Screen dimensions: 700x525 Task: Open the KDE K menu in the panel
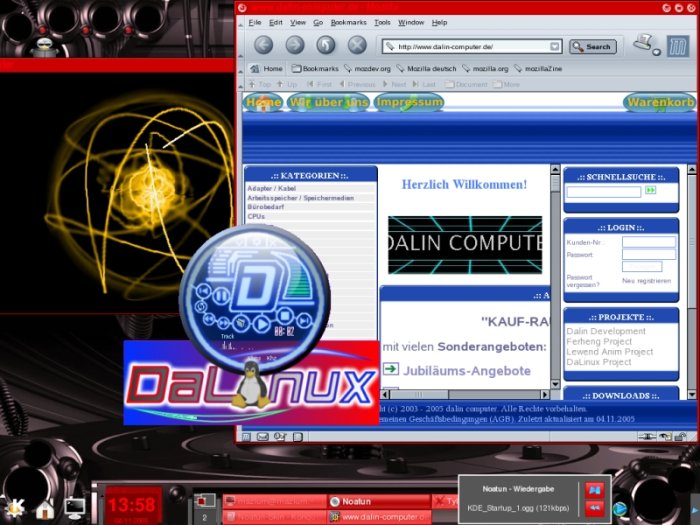click(x=15, y=508)
